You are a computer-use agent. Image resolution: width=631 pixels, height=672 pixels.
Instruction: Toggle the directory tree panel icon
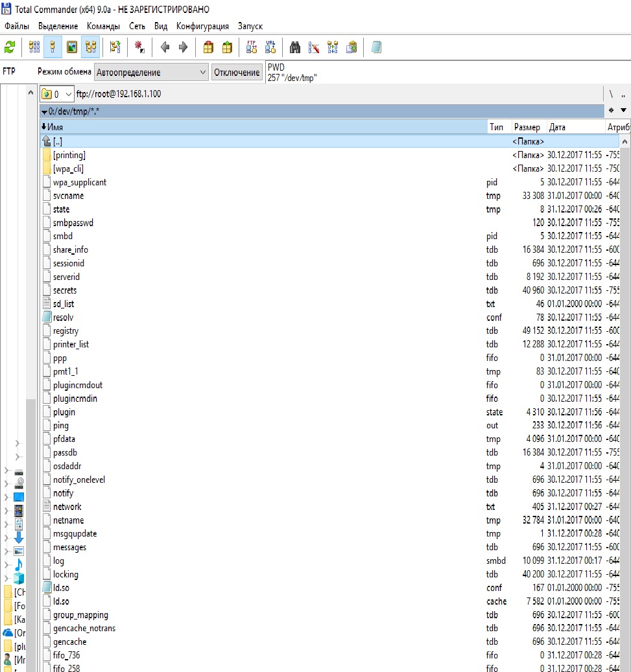(x=91, y=47)
